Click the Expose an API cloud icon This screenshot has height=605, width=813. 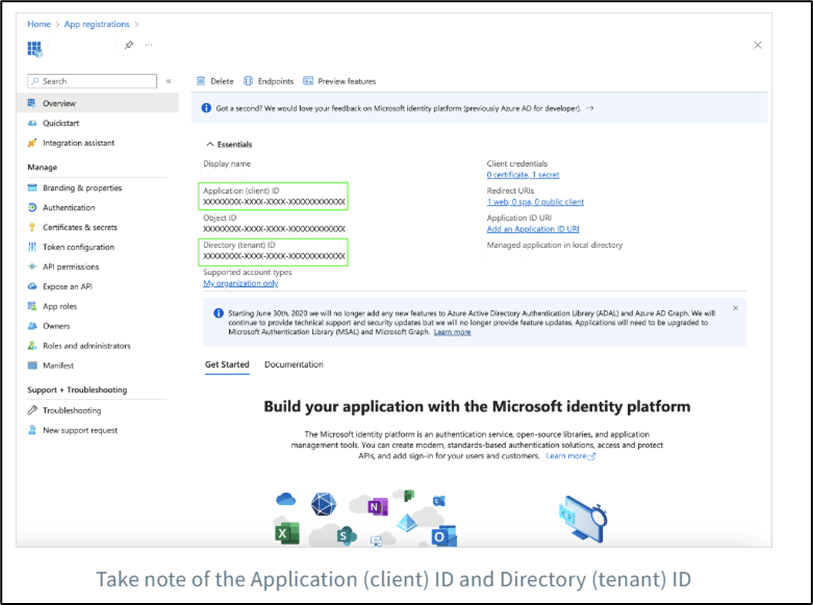(x=32, y=286)
